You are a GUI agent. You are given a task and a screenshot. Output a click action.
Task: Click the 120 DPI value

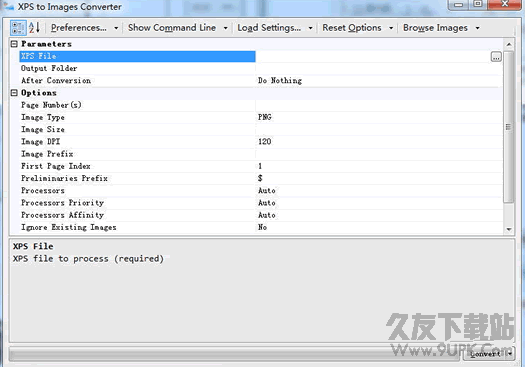click(265, 142)
